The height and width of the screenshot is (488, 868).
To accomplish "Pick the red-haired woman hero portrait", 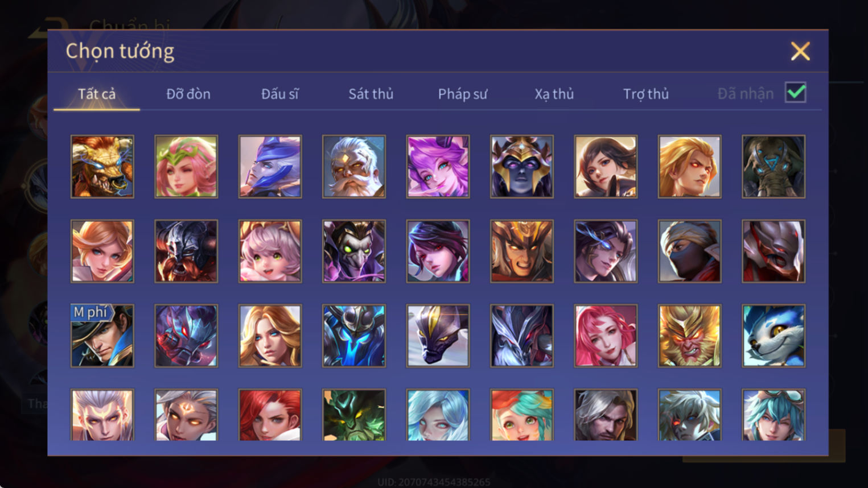I will pyautogui.click(x=270, y=415).
